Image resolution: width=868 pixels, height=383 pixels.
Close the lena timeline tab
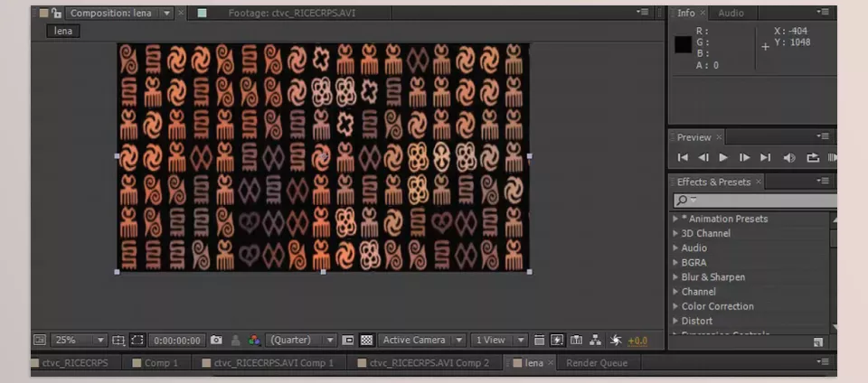(x=551, y=363)
